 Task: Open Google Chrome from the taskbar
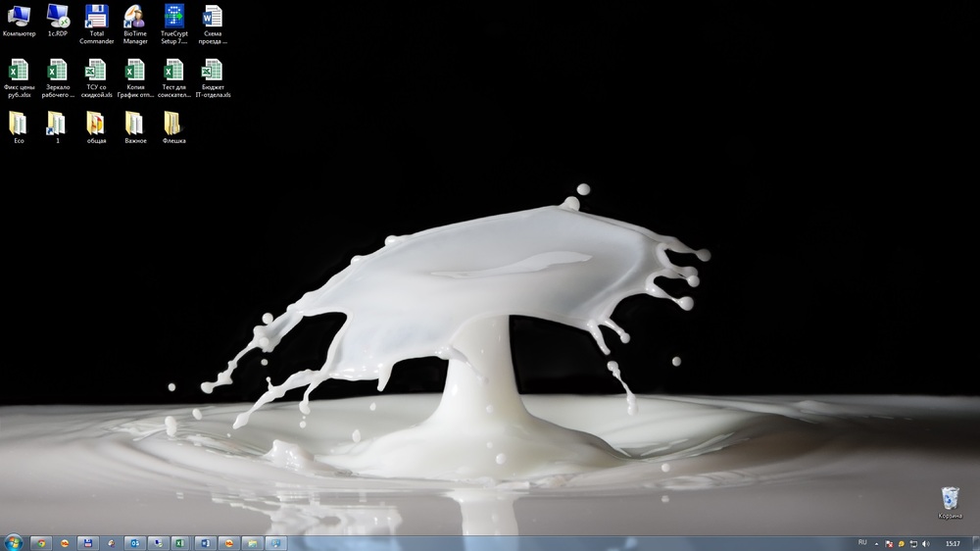click(x=40, y=542)
